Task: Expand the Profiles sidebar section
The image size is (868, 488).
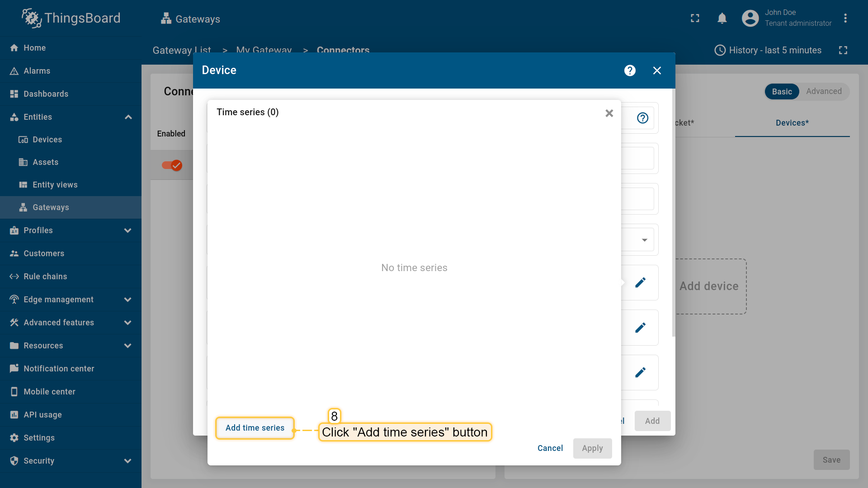Action: click(x=128, y=230)
